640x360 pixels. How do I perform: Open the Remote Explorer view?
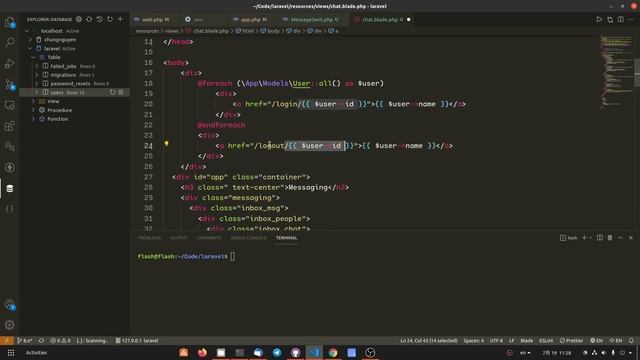coord(10,105)
